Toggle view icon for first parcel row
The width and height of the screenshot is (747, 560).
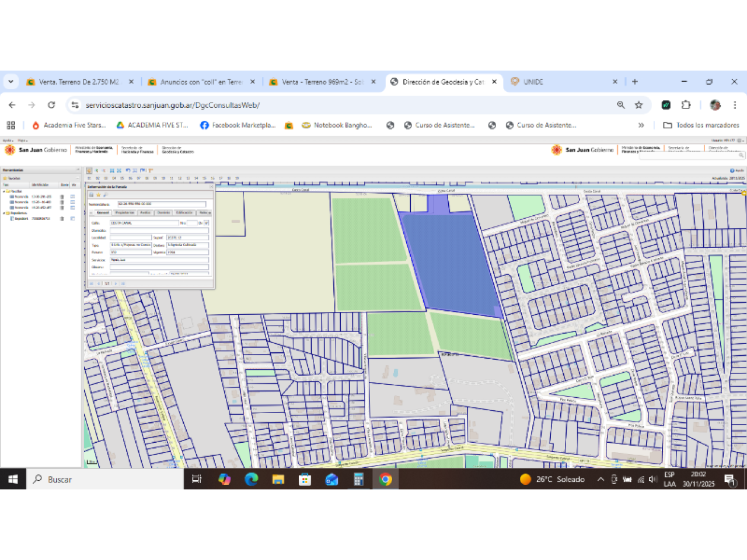pos(72,197)
